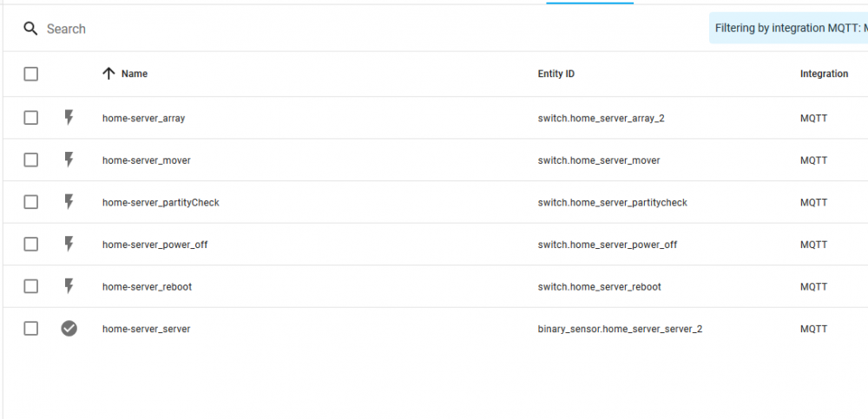Tick the select-all checkbox in the header
Image resolution: width=868 pixels, height=419 pixels.
coord(31,74)
